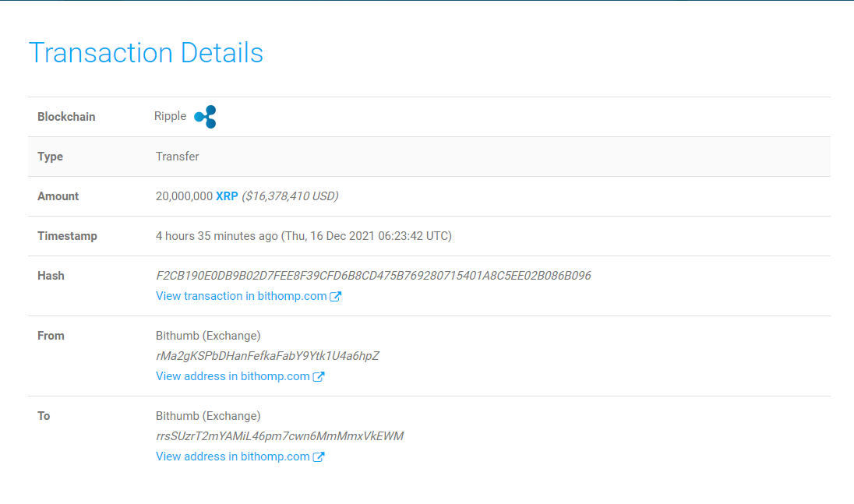Screen dimensions: 854x504
Task: Click Bithumb (Exchange) in the From row
Action: click(208, 335)
